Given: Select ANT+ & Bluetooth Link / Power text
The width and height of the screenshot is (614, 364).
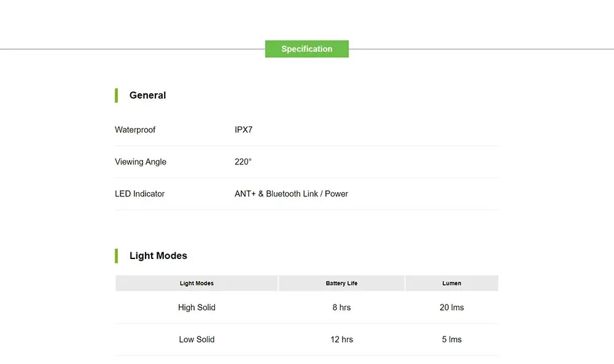Looking at the screenshot, I should [291, 194].
